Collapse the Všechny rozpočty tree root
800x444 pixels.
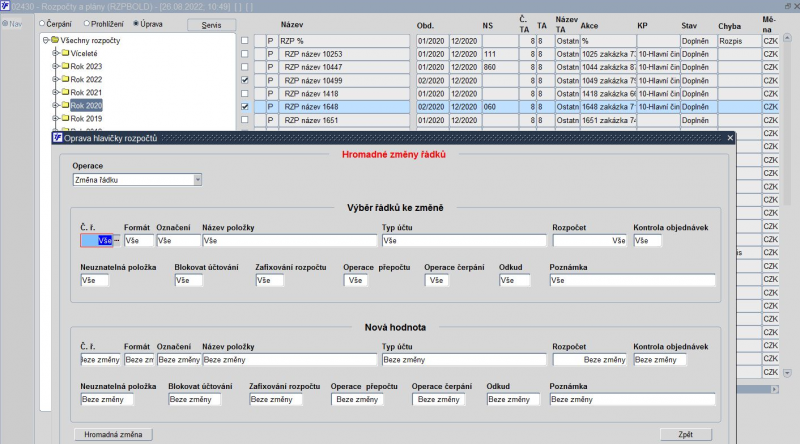(45, 40)
